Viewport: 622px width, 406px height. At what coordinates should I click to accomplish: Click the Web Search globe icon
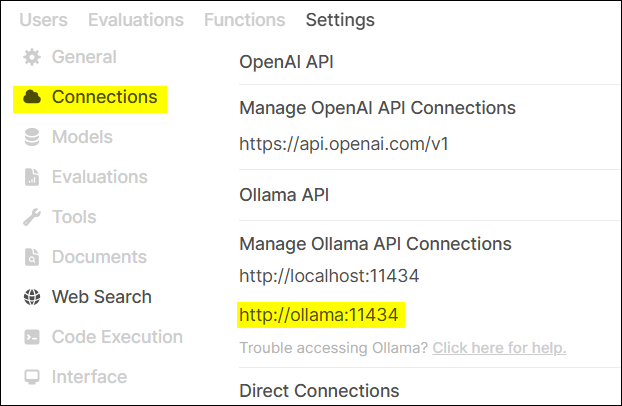(x=31, y=297)
